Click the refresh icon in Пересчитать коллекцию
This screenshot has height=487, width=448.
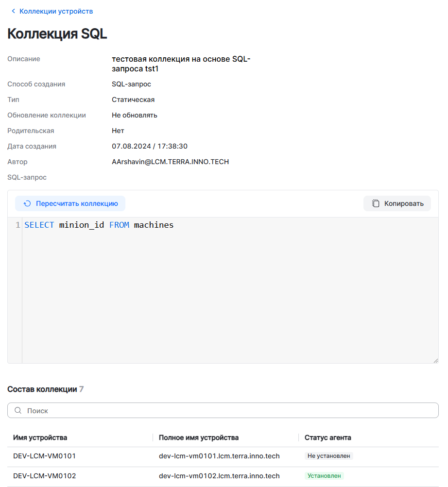(27, 204)
